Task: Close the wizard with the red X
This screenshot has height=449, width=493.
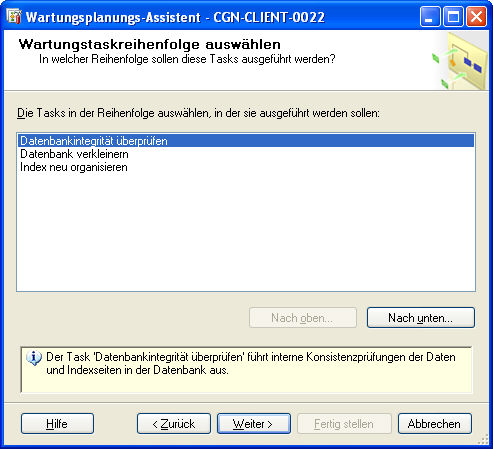Action: click(476, 17)
